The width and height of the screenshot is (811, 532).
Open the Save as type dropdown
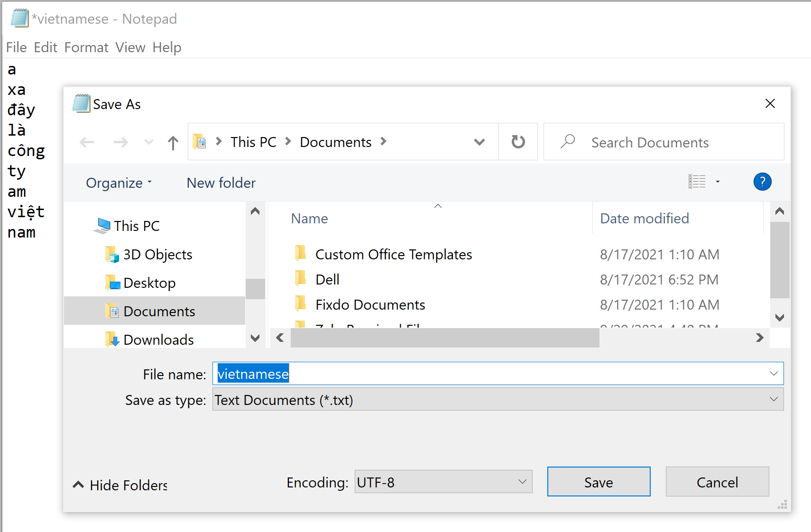pyautogui.click(x=498, y=399)
